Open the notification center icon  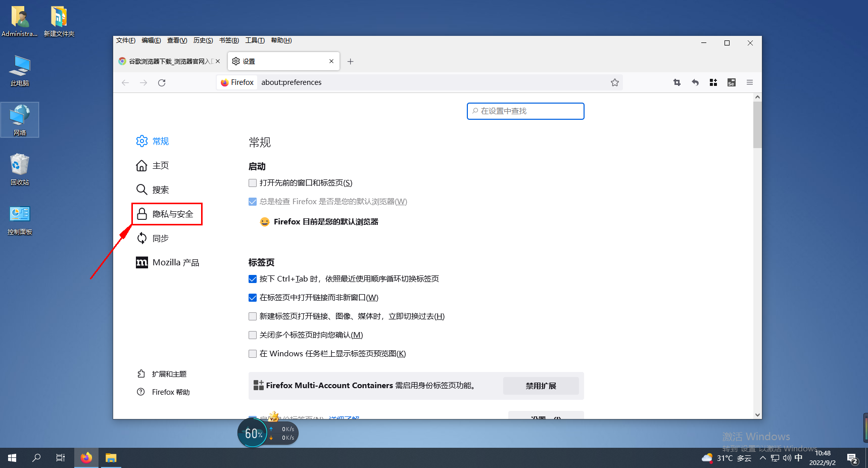pyautogui.click(x=853, y=458)
